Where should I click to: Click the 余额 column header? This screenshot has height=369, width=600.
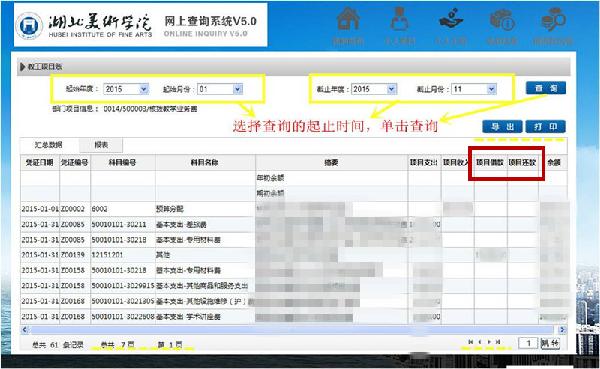coord(553,163)
